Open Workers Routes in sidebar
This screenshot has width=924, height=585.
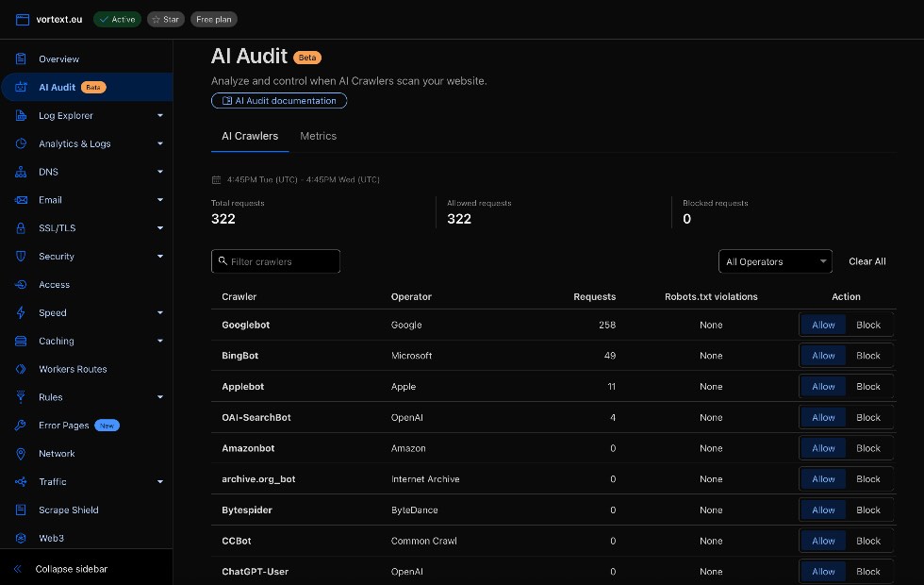(x=73, y=369)
